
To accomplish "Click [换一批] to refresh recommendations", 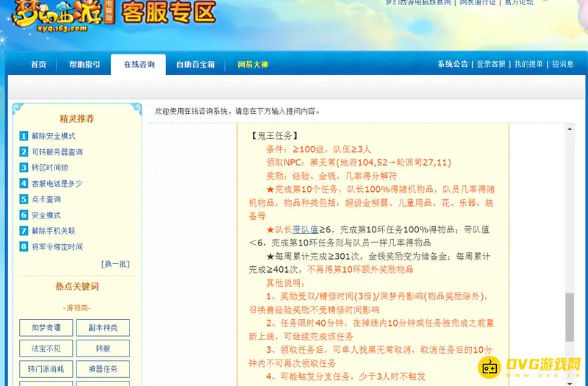I will click(x=115, y=264).
